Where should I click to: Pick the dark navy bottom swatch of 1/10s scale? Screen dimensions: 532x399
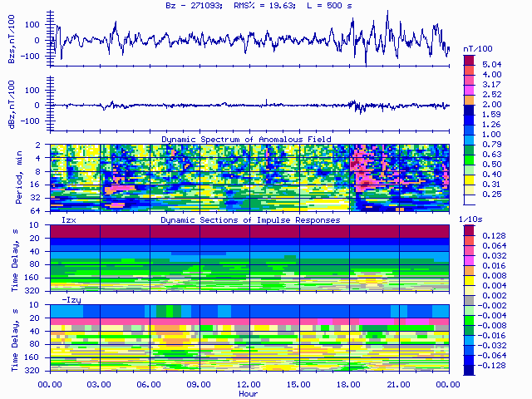coord(469,370)
